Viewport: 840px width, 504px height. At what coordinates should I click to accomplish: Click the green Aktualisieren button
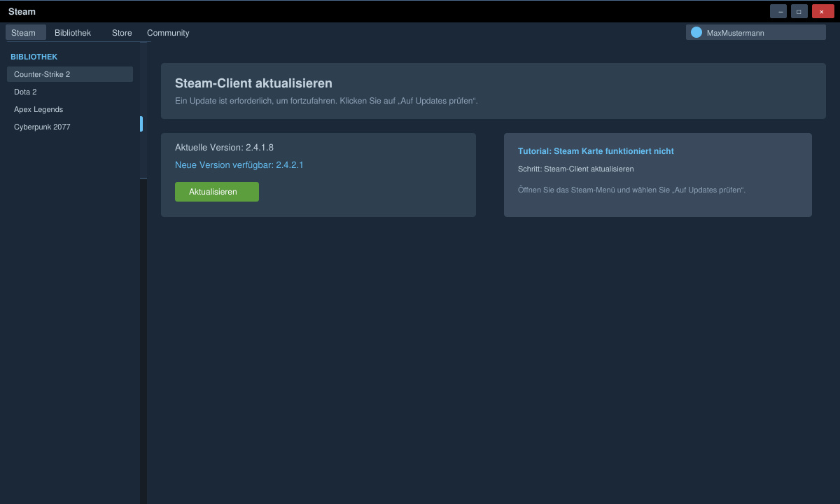(217, 192)
